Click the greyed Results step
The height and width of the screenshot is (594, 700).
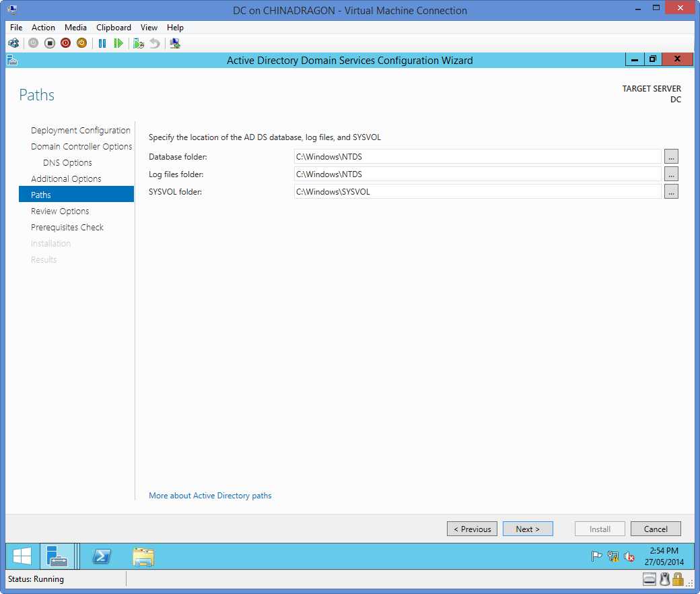point(44,259)
